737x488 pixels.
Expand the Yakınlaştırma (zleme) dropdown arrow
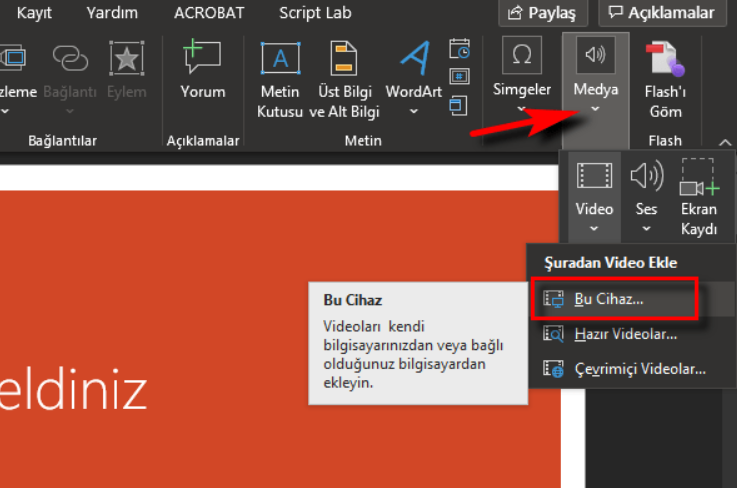tap(5, 111)
